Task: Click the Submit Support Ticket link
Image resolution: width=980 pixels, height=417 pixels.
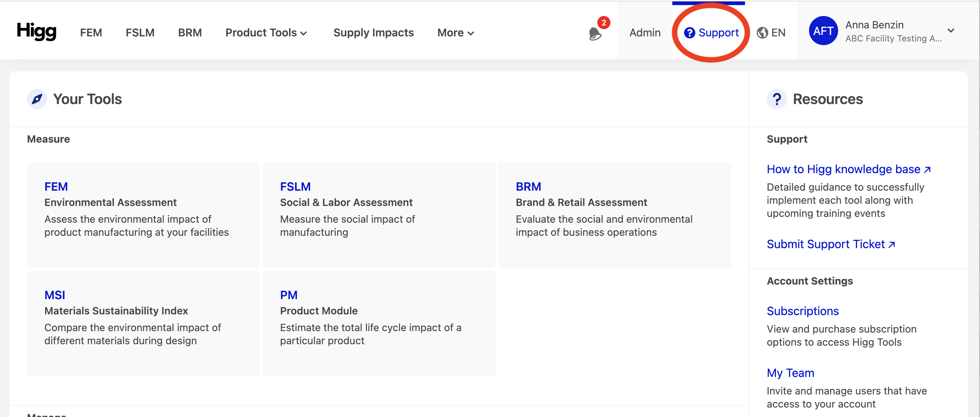Action: click(831, 244)
